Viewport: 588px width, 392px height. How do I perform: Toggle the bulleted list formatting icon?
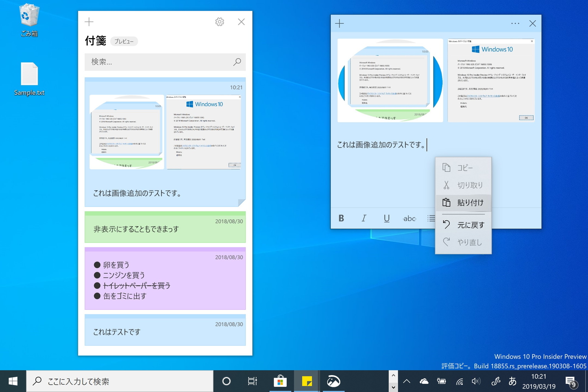[431, 218]
